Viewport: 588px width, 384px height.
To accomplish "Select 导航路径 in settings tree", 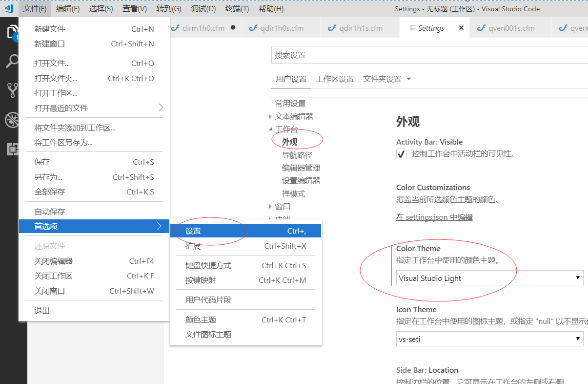I will [297, 155].
